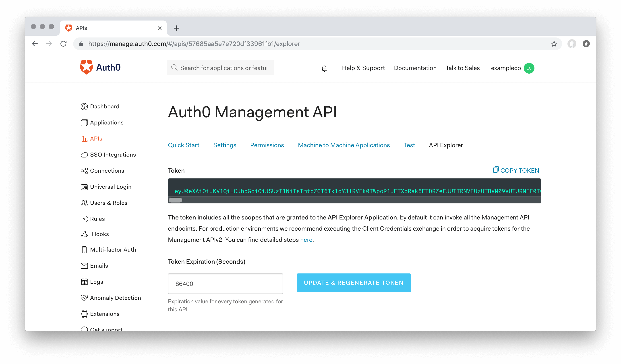Select the Settings tab

click(x=225, y=145)
